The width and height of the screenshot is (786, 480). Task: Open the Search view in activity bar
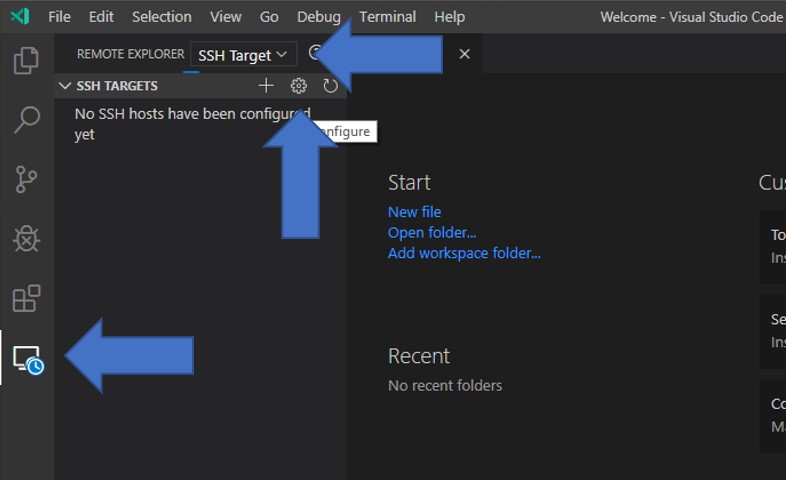[x=26, y=119]
